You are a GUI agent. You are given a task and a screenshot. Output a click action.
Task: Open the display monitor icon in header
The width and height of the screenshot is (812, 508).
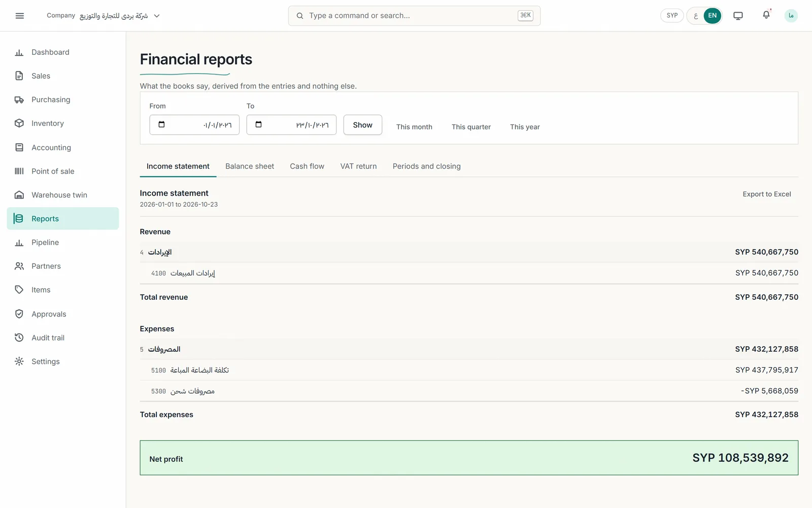point(738,16)
